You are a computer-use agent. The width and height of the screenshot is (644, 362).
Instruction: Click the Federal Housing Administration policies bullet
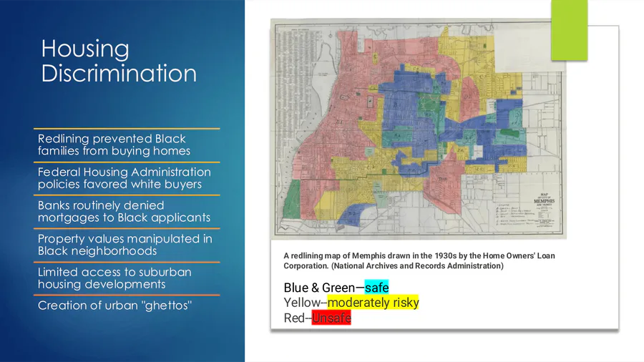pos(124,178)
